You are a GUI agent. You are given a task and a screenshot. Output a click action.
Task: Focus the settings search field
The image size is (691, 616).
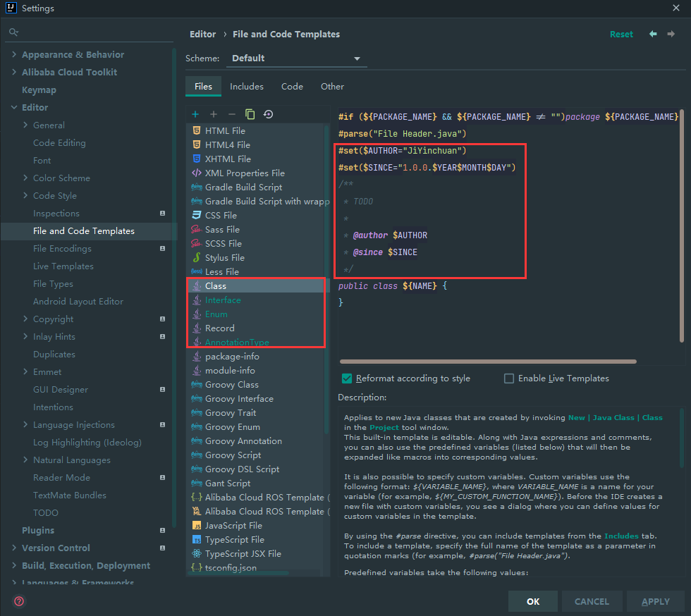(88, 32)
